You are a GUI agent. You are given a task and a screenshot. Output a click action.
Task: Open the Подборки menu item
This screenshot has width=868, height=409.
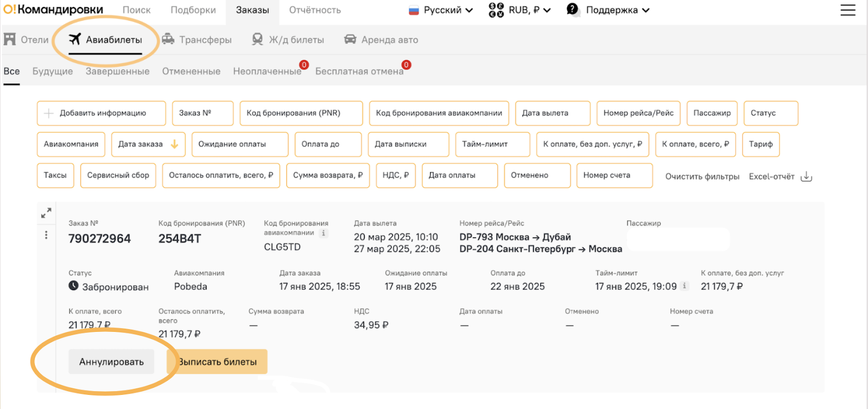193,10
